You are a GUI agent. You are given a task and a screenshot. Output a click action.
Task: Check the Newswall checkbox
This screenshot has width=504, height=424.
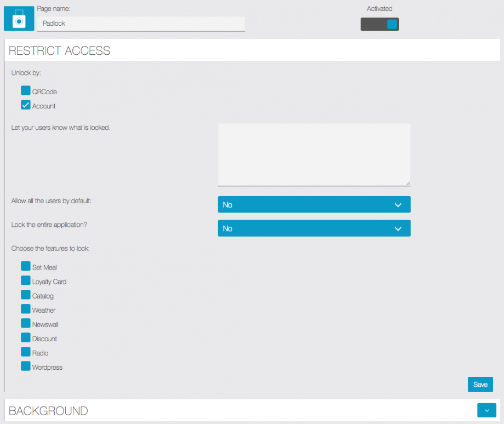point(26,323)
